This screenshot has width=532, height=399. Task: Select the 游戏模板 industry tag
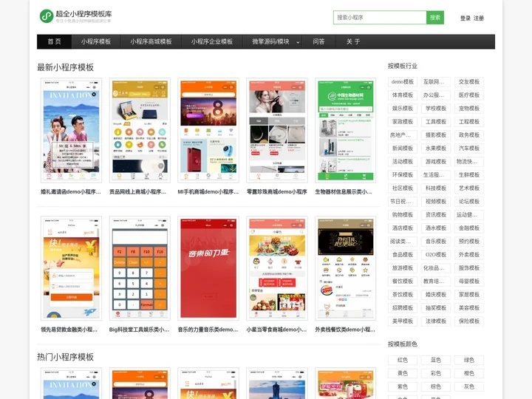pos(436,162)
